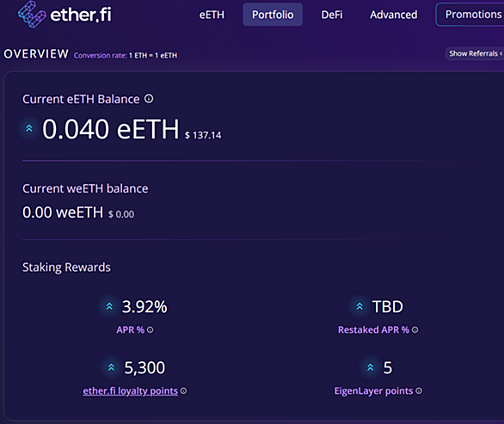
Task: Click chevron icon beside EigenLayer value 5
Action: pos(371,367)
